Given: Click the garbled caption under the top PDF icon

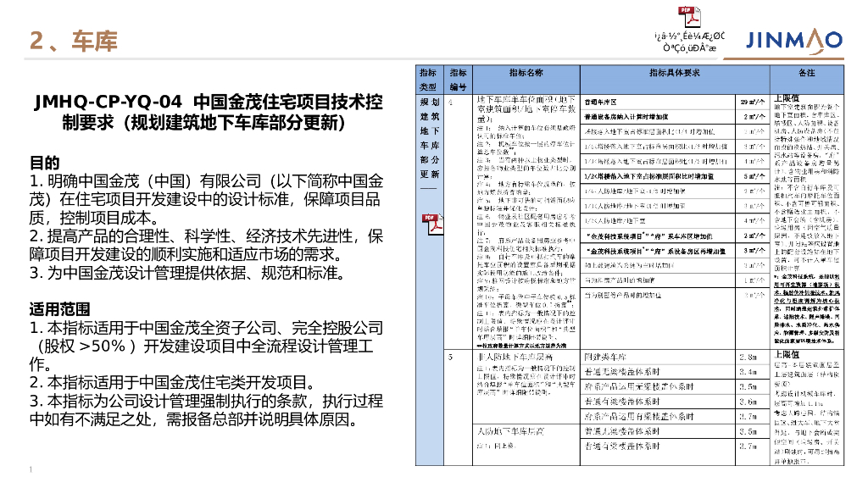Looking at the screenshot, I should point(689,42).
